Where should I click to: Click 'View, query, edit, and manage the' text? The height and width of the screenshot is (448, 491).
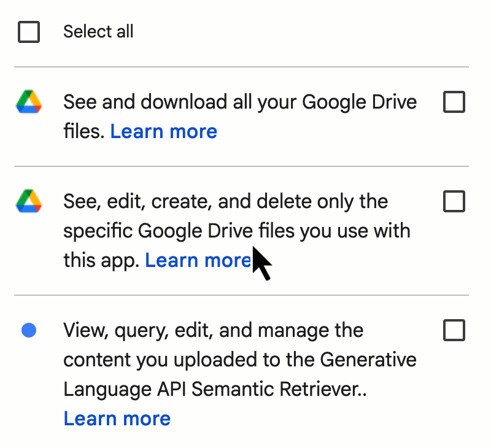point(213,331)
